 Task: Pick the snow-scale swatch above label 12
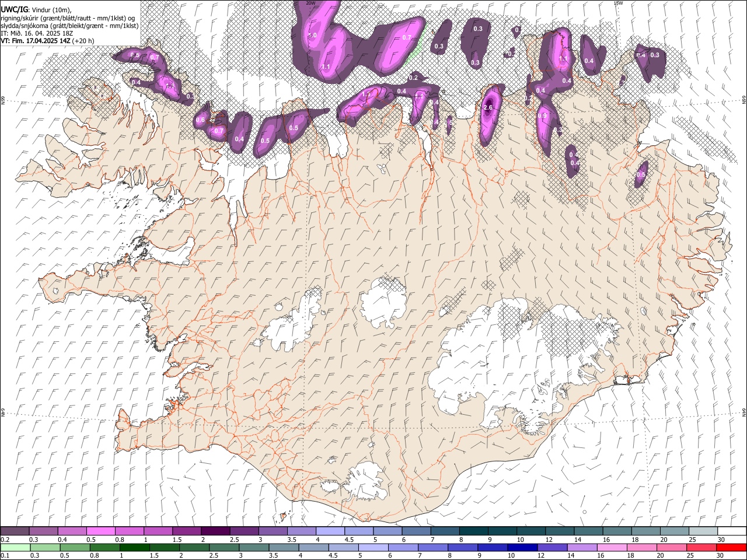tap(560, 531)
